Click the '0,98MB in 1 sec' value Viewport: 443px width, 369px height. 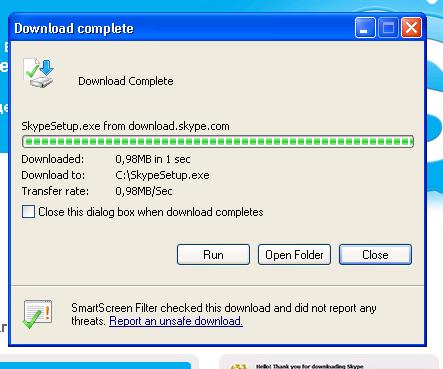[153, 159]
